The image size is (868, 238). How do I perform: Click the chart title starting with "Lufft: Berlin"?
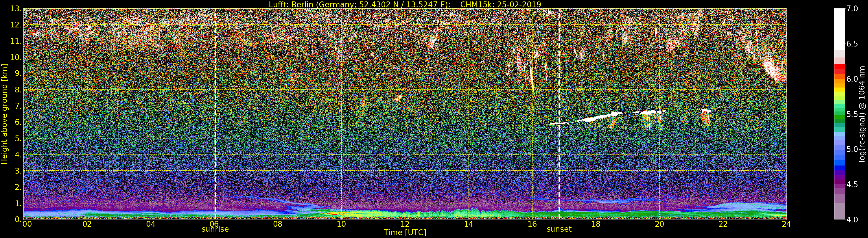[405, 4]
